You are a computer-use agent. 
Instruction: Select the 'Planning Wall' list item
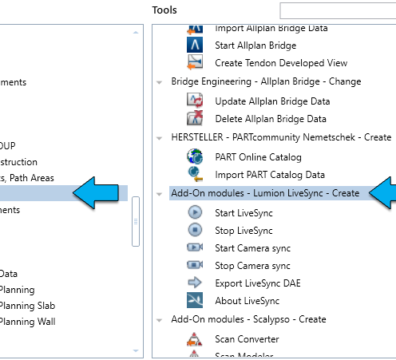point(27,322)
